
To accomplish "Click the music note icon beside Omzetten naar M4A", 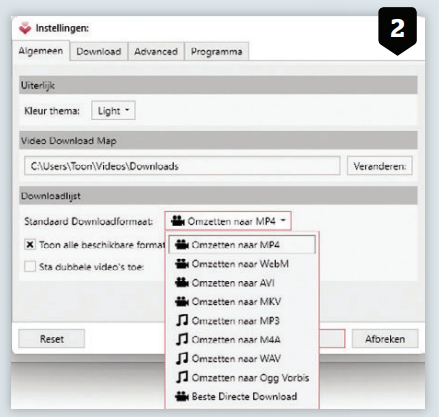I will coord(182,340).
